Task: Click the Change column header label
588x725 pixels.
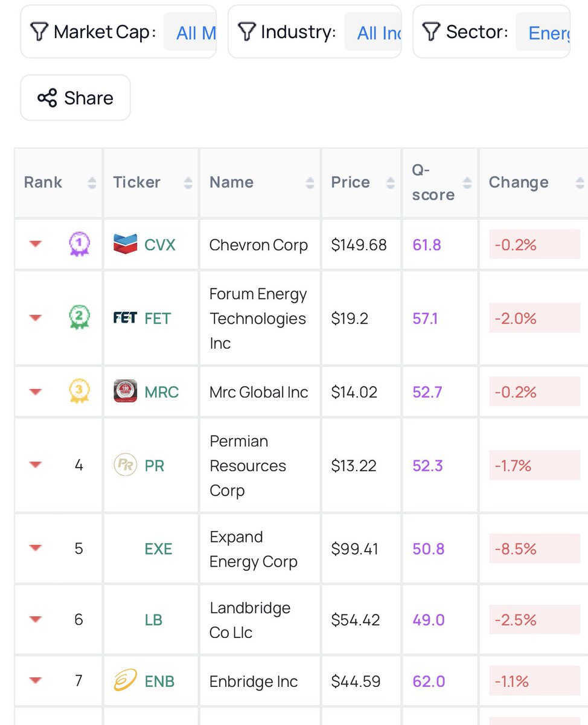Action: point(519,182)
